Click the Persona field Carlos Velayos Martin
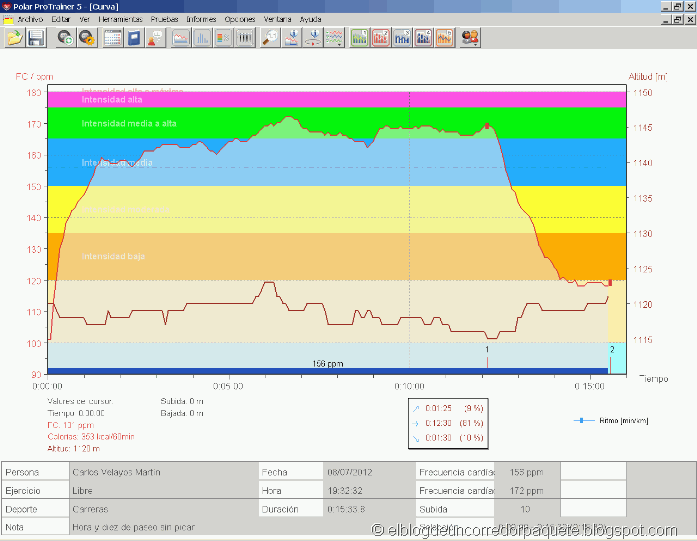Viewport: 697px width, 541px height. pos(164,472)
